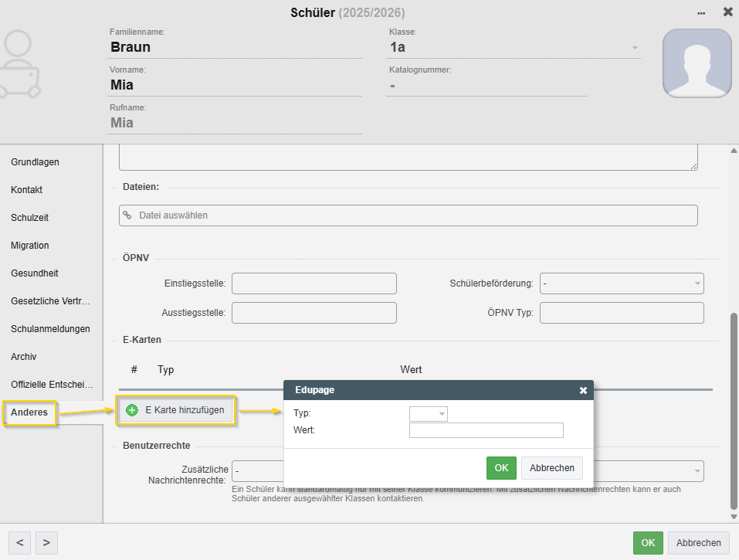This screenshot has width=739, height=560.
Task: Open the Archiv sidebar section
Action: [x=24, y=357]
